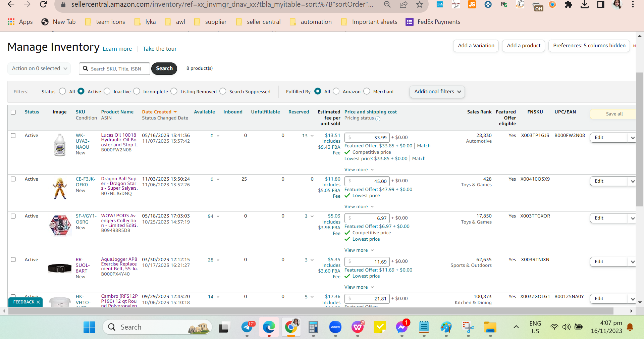Screen dimensions: 644x339
Task: Filter Fulfilled By Amazon
Action: click(336, 91)
